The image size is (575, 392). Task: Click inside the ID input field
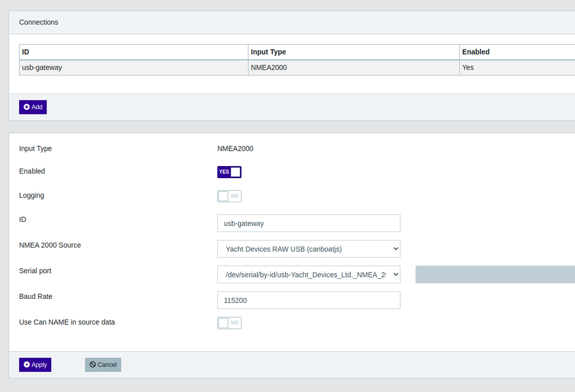[308, 223]
